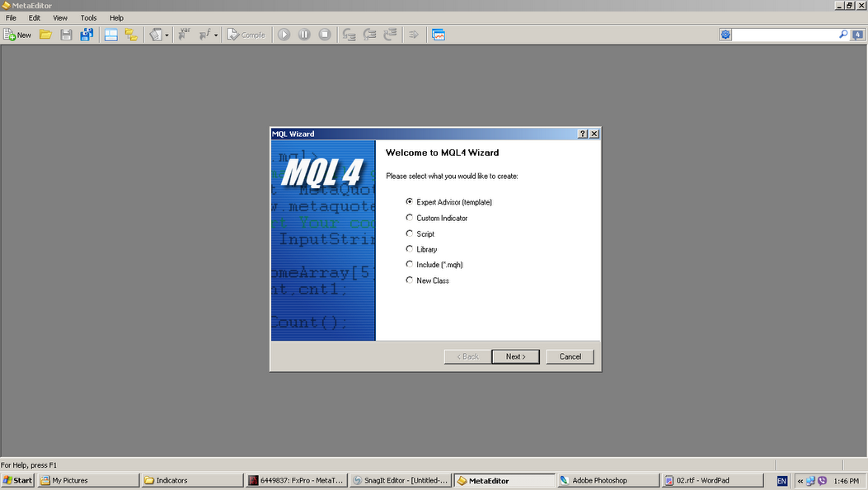Pause debugging with the pause icon

[x=304, y=35]
